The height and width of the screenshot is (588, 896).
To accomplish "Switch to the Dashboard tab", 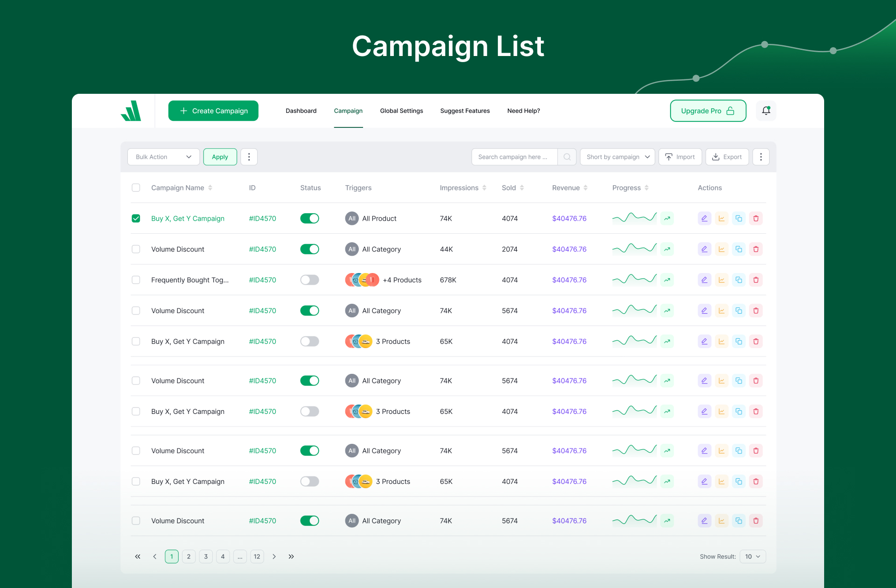I will pos(301,111).
